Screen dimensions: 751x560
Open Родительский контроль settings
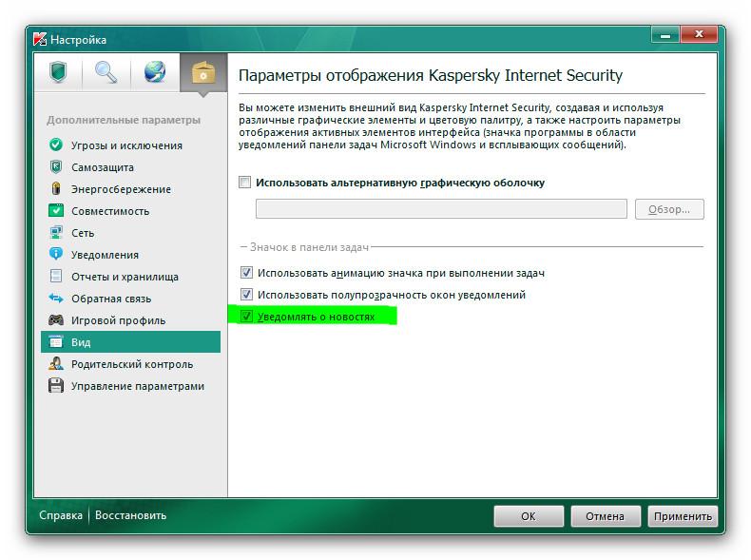pyautogui.click(x=130, y=364)
